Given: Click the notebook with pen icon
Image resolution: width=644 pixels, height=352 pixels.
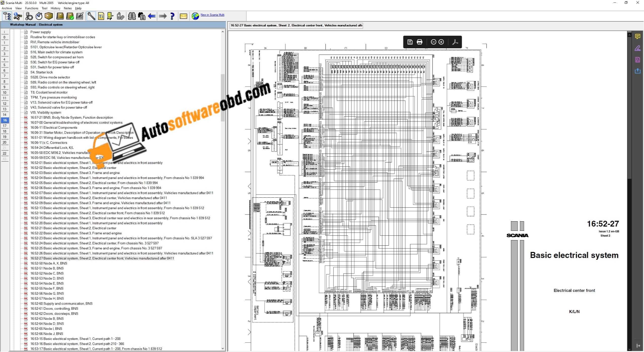Looking at the screenshot, I should (80, 16).
